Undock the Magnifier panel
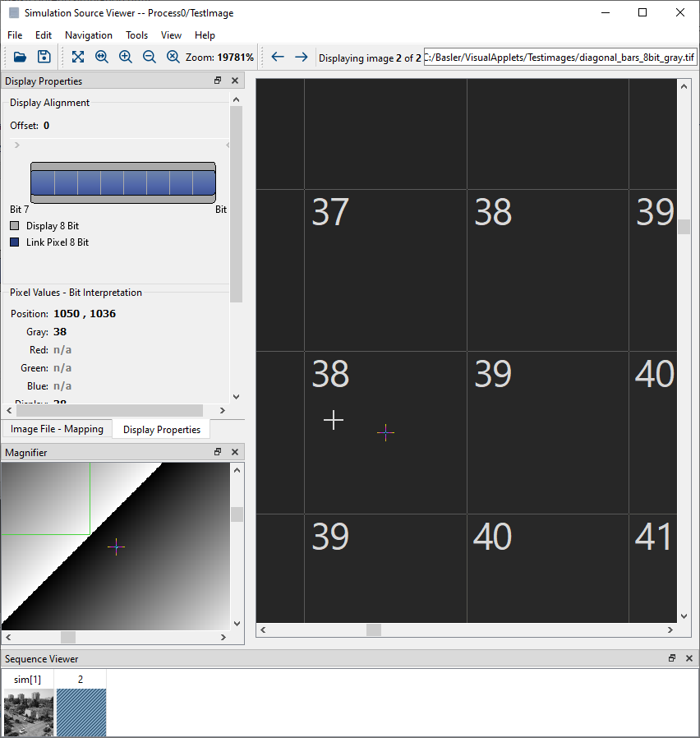This screenshot has height=738, width=700. pyautogui.click(x=217, y=451)
